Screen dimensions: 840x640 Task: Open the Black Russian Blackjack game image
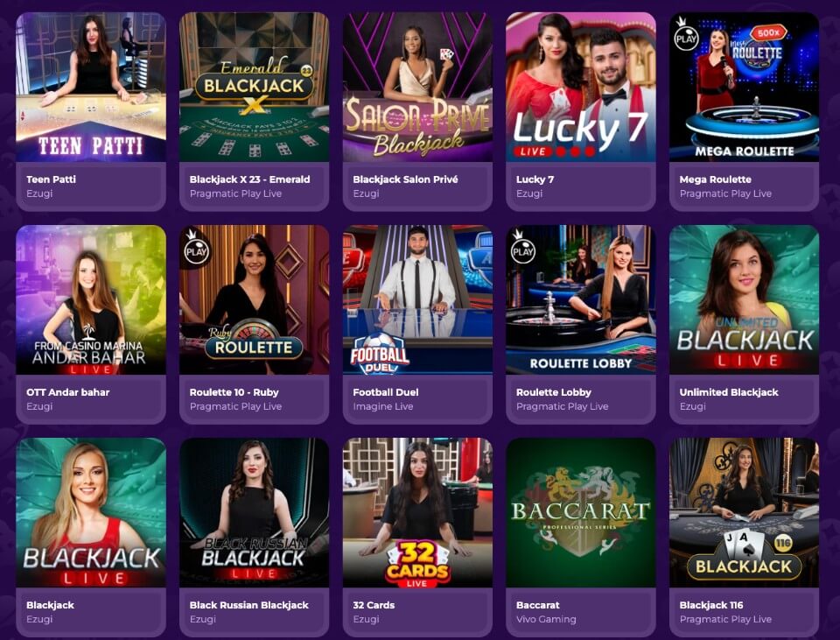[x=255, y=512]
